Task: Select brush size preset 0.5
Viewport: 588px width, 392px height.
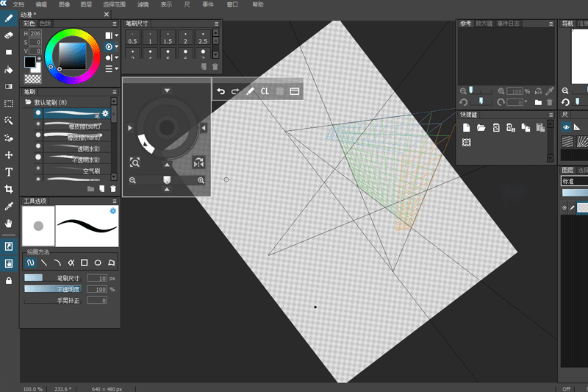Action: click(132, 38)
